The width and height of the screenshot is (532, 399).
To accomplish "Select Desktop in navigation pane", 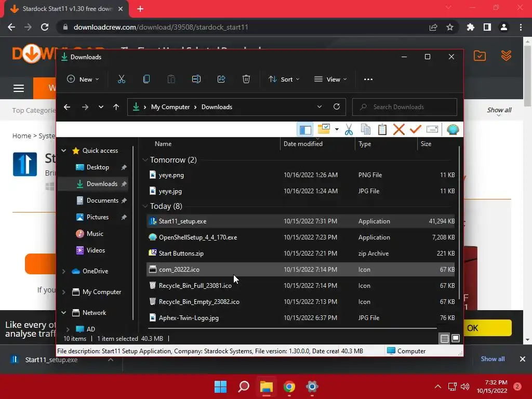I will point(98,167).
